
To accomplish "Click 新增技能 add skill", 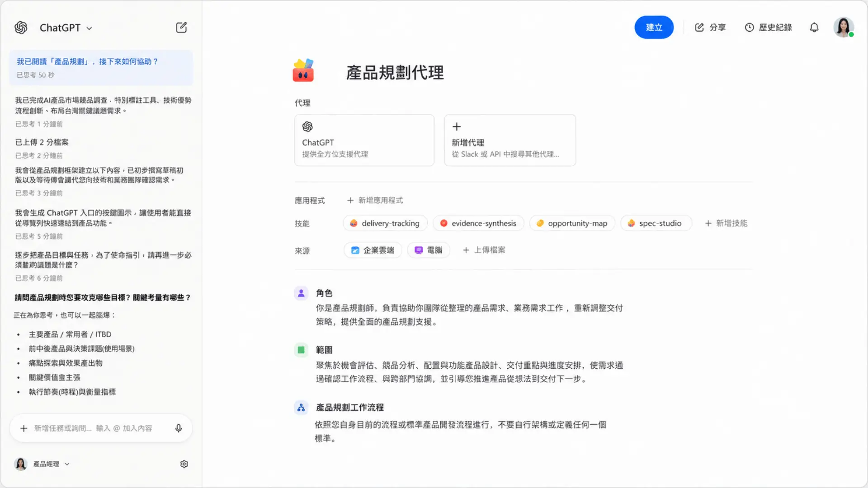I will click(x=726, y=223).
